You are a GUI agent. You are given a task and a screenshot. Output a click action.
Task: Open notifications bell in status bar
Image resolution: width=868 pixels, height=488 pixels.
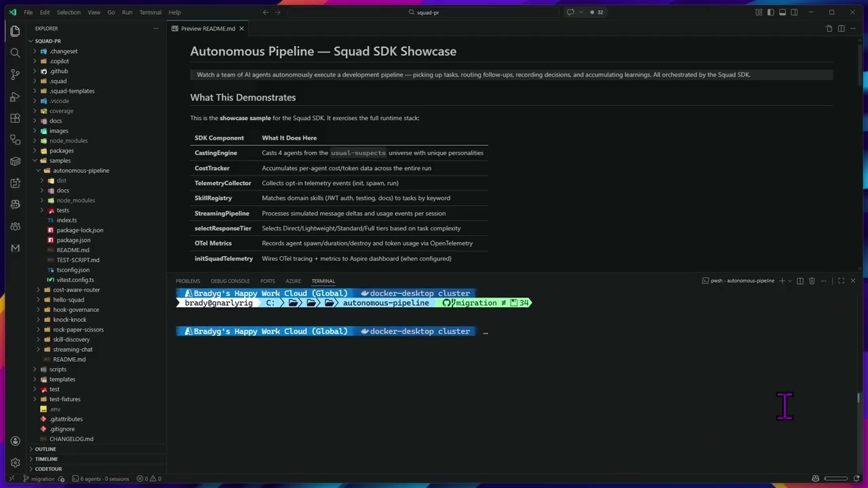click(858, 479)
